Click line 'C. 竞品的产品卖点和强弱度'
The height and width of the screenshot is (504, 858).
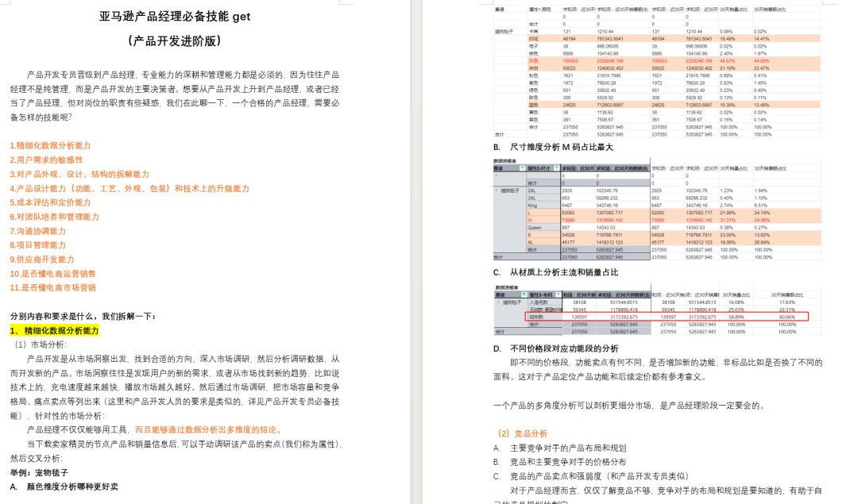tap(591, 476)
